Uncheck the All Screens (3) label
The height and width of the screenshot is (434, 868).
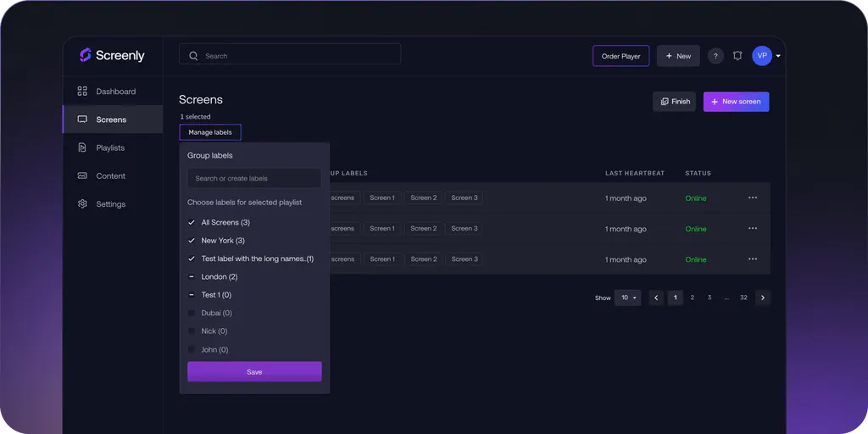coord(192,223)
